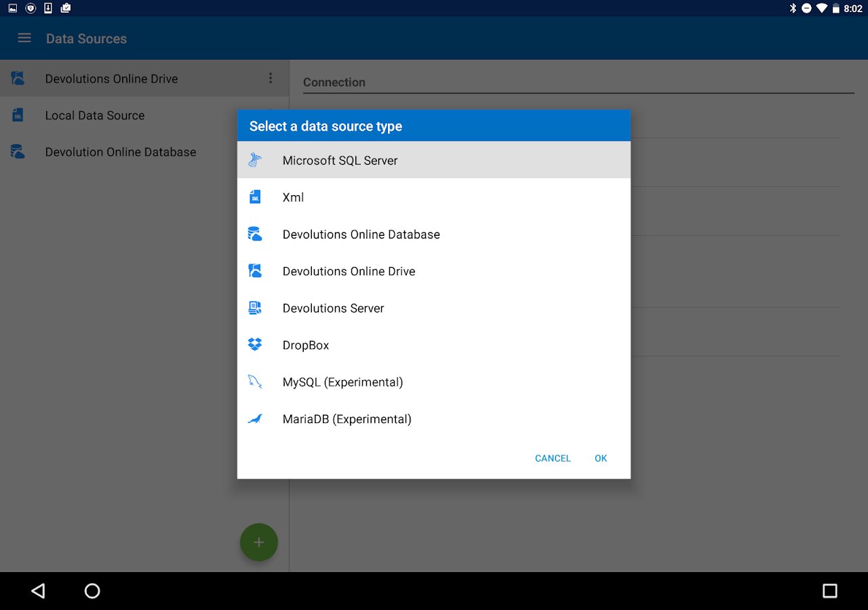Open Devolution Online Database in sidebar
Screen dimensions: 868x610
(144, 152)
